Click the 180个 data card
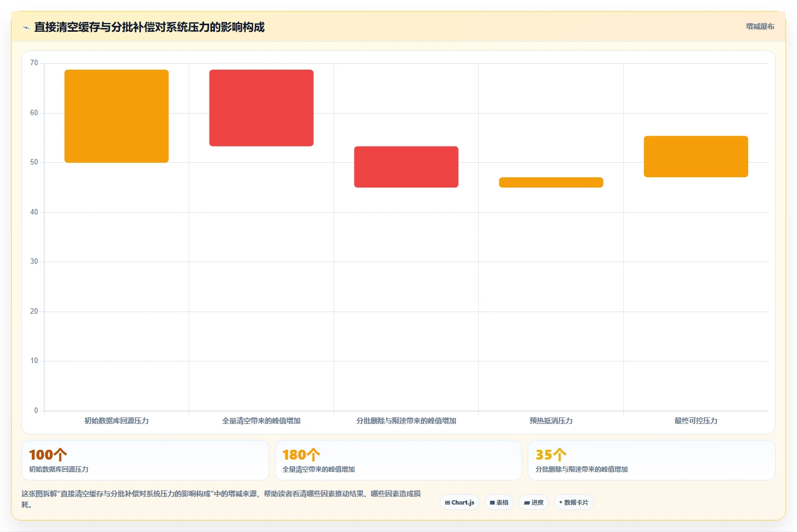The image size is (797, 532). (x=398, y=460)
